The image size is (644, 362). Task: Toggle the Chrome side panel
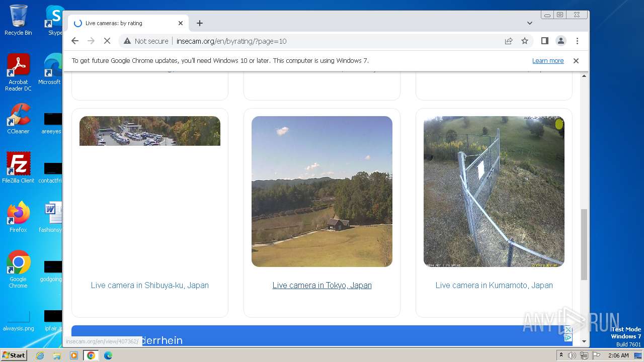[x=544, y=41]
